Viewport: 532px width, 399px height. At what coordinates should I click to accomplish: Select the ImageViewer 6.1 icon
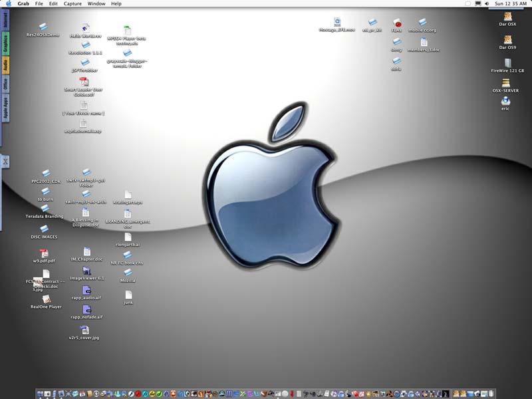pos(87,273)
